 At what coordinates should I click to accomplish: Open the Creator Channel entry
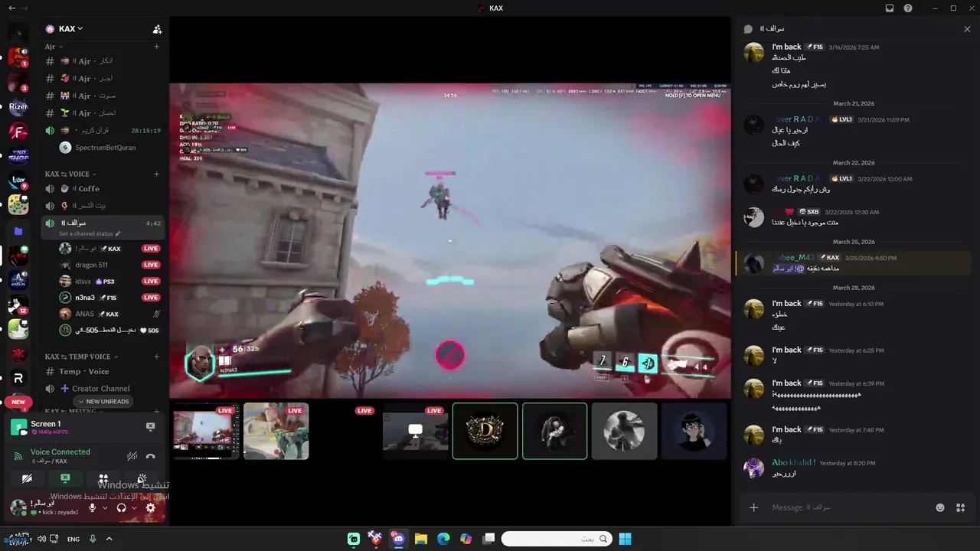[x=103, y=389]
